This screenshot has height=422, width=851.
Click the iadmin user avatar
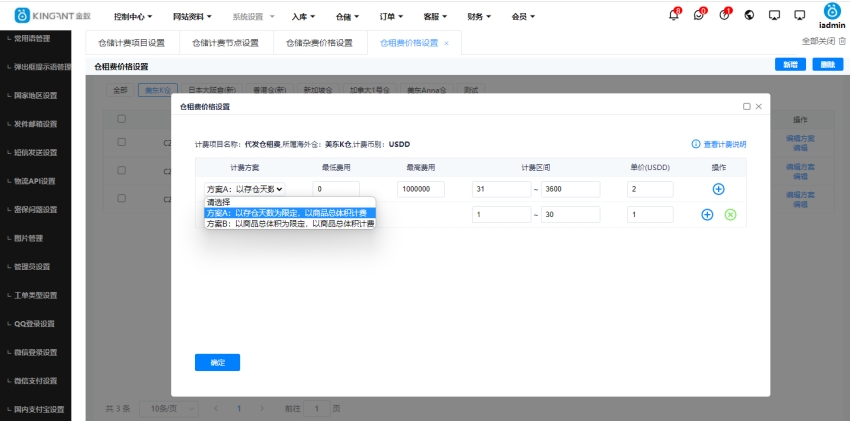tap(832, 11)
